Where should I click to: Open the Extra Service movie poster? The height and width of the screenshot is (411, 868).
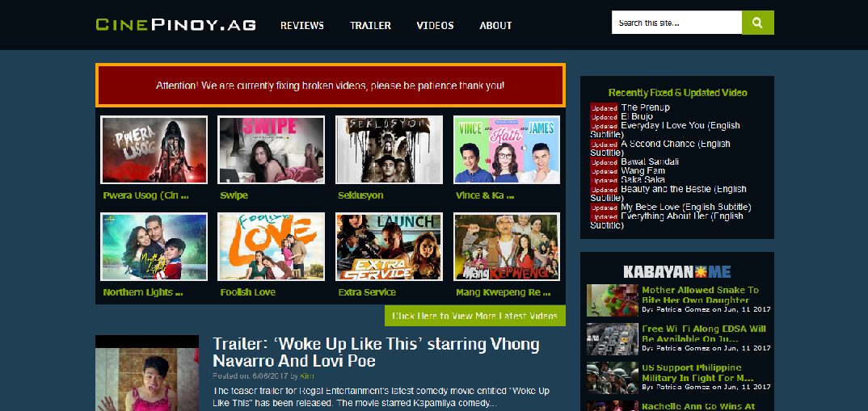(x=390, y=247)
